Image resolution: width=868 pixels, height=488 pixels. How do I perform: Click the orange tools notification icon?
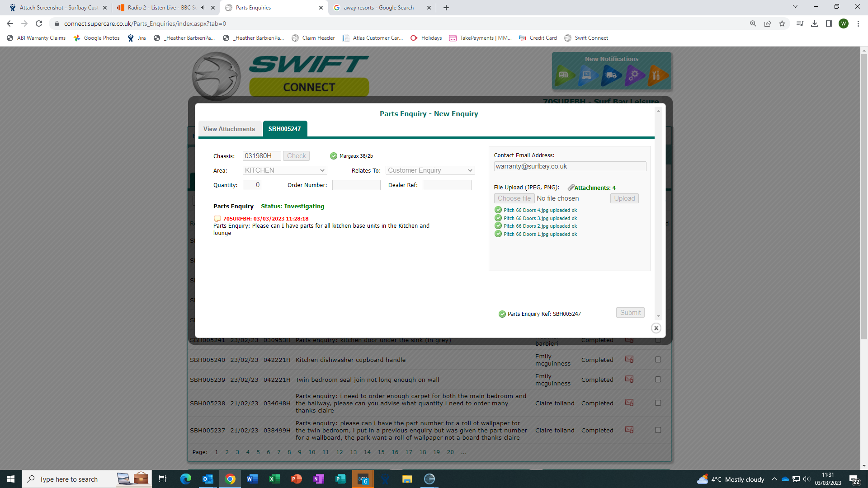657,75
